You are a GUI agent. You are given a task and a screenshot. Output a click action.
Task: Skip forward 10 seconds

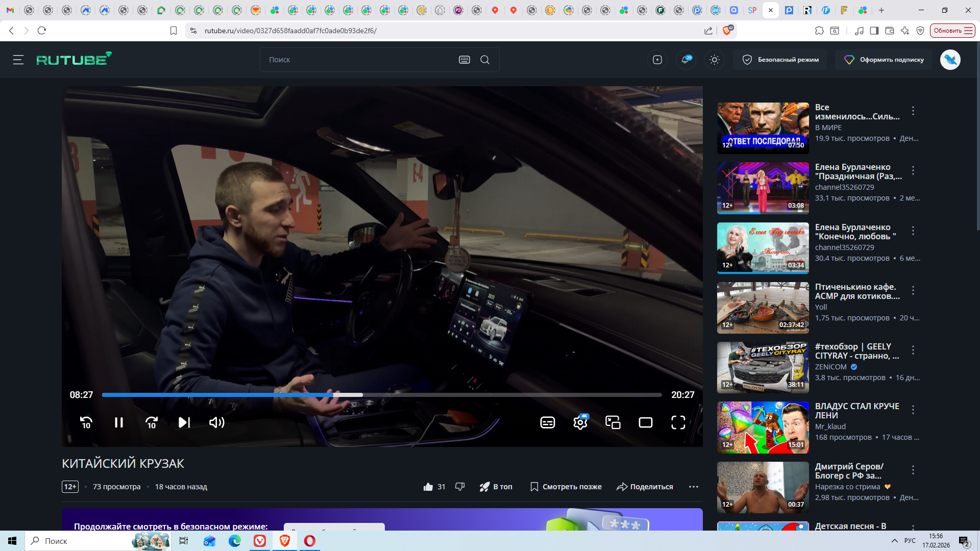point(152,422)
